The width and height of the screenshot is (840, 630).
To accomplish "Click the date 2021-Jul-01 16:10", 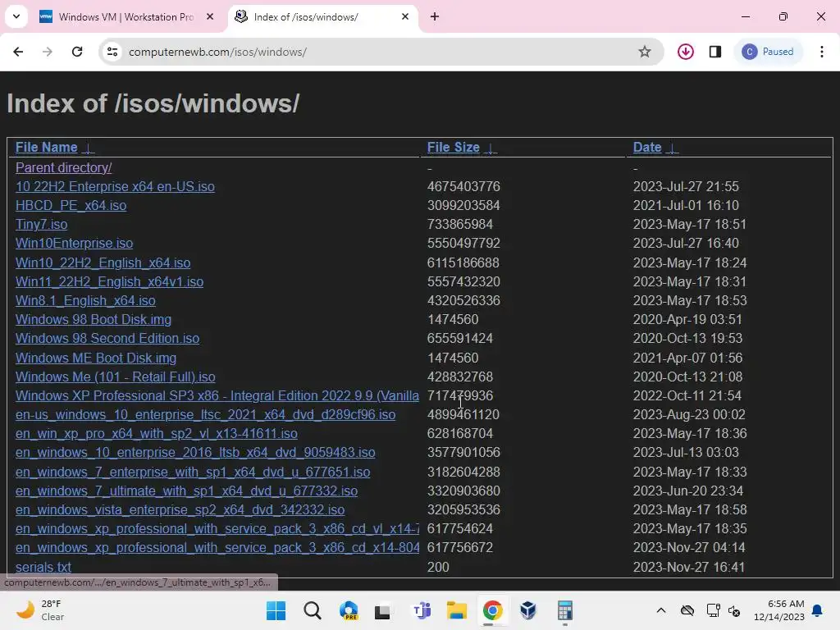I will click(x=686, y=206).
